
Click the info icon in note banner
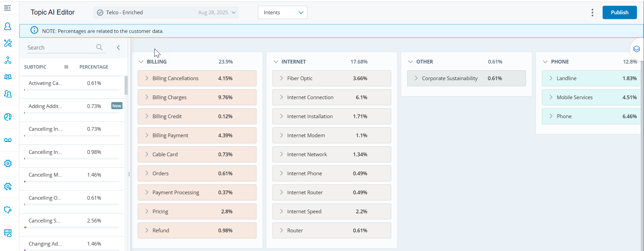pyautogui.click(x=34, y=31)
